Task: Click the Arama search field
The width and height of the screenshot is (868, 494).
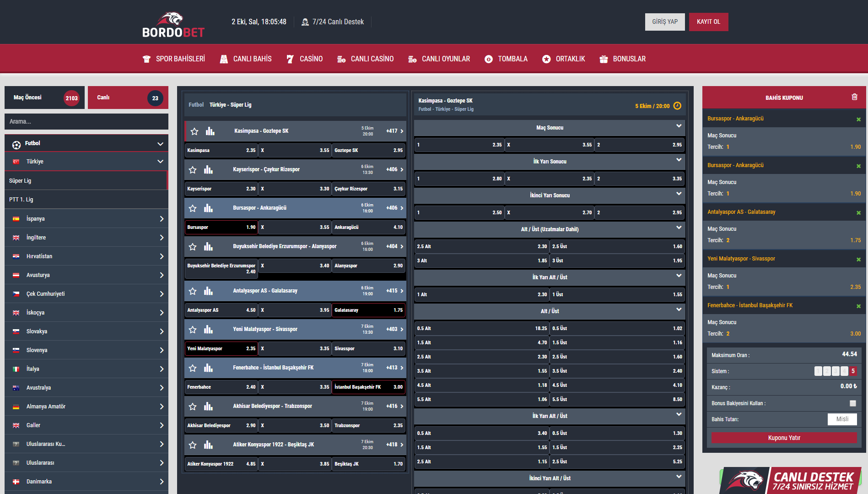Action: 86,122
